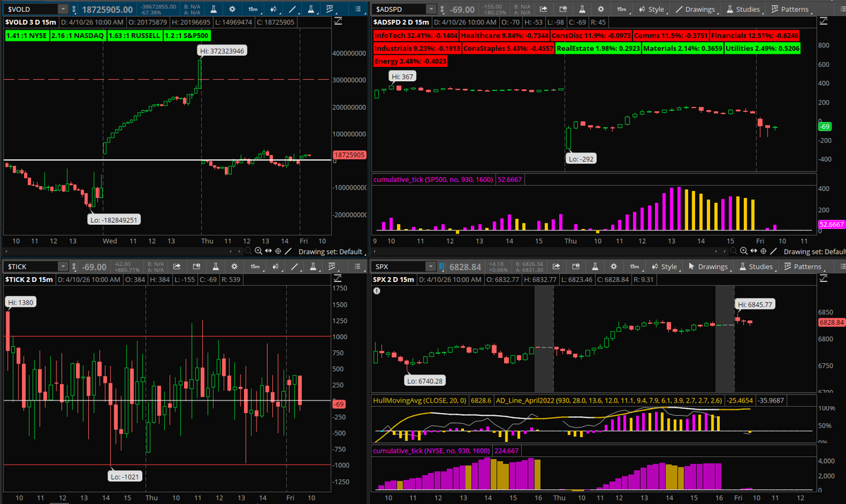846x504 pixels.
Task: Open the Studies menu in $ADSPD toolbar
Action: click(x=744, y=9)
